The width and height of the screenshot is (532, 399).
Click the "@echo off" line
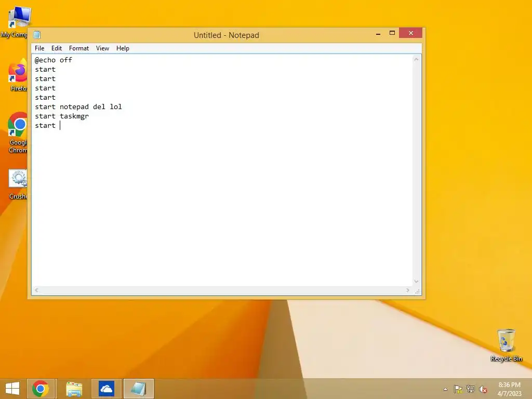coord(54,60)
